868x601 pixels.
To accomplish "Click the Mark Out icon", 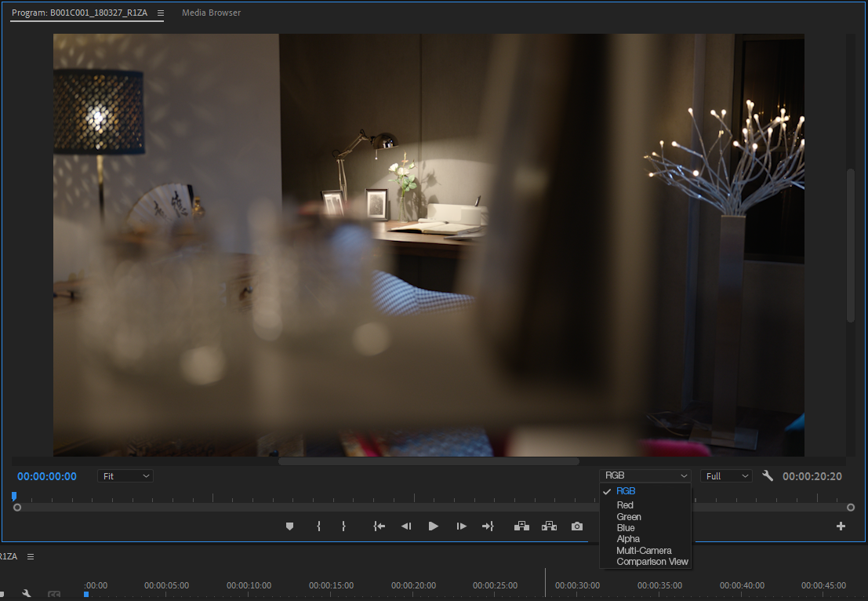I will click(343, 526).
